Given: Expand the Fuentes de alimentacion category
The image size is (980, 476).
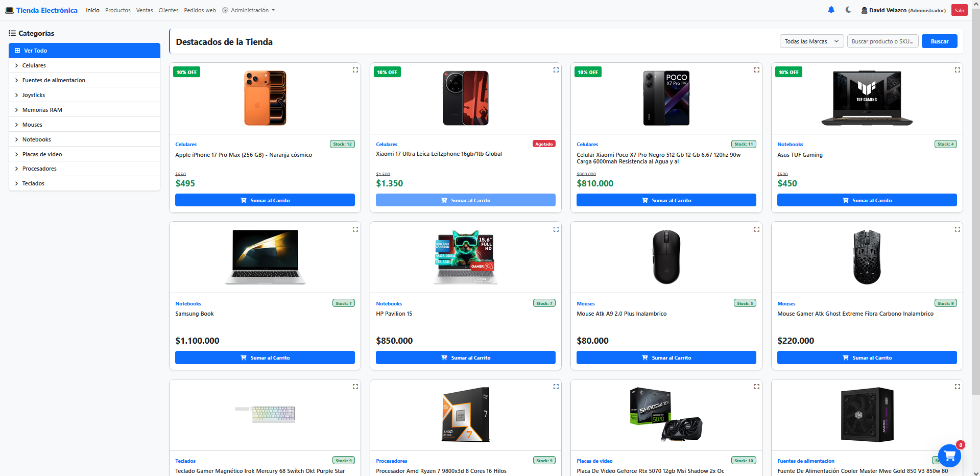Looking at the screenshot, I should tap(84, 80).
